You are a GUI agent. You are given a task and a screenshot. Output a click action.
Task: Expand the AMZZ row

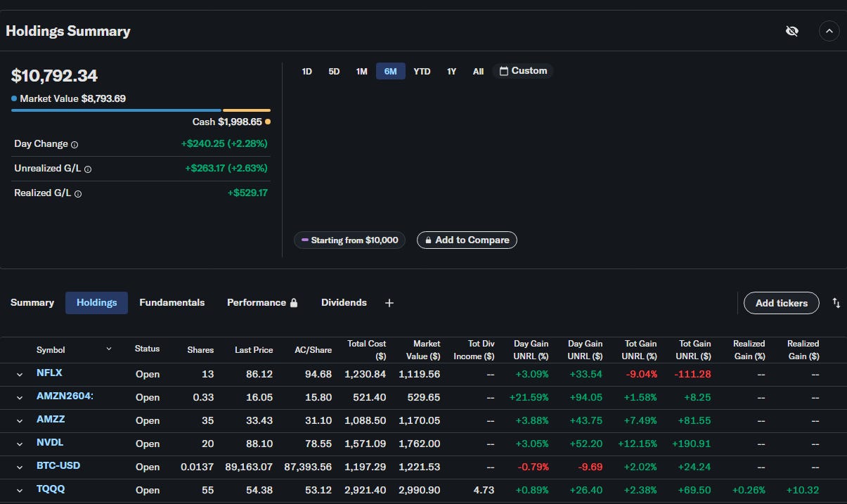[20, 421]
